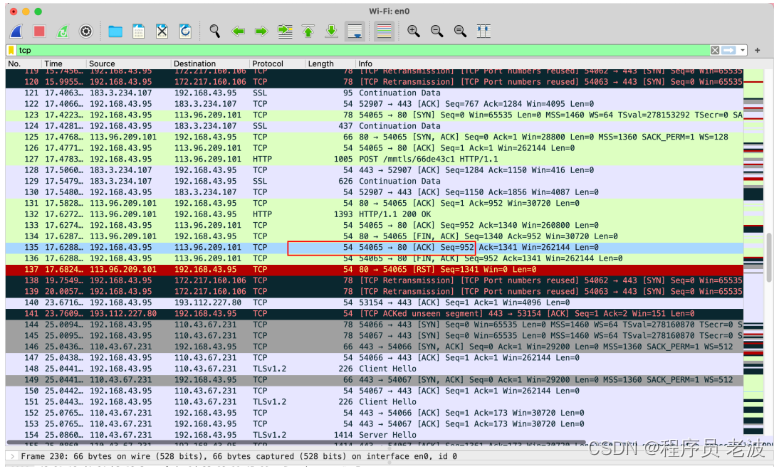Image resolution: width=781 pixels, height=467 pixels.
Task: Apply the display filter arrow
Action: click(x=729, y=50)
